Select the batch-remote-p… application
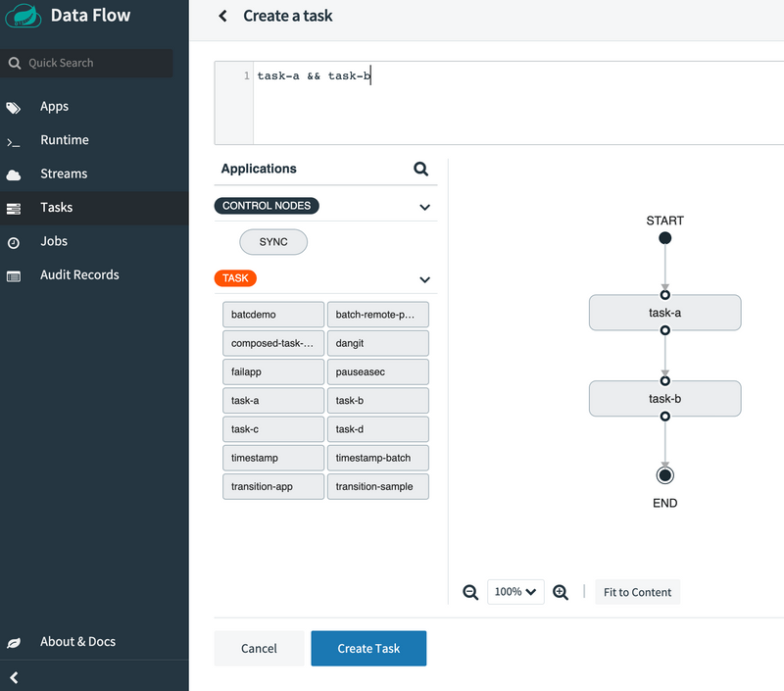The width and height of the screenshot is (784, 691). coord(378,315)
